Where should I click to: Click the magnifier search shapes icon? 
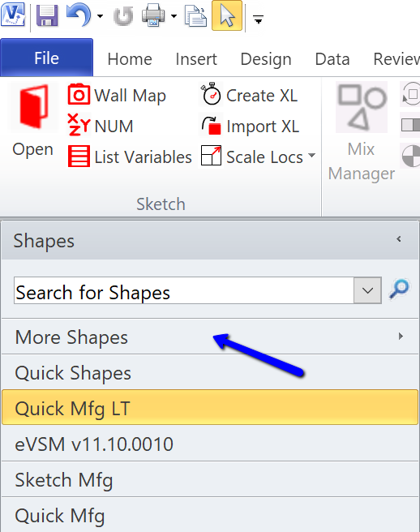(x=400, y=289)
